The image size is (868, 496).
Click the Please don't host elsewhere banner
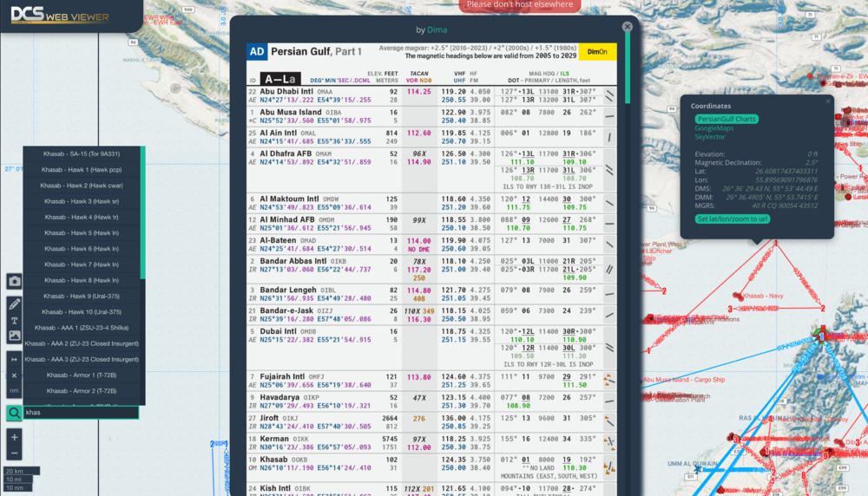point(520,5)
